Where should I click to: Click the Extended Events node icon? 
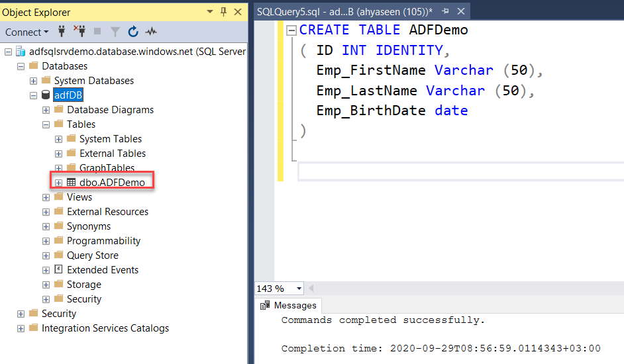point(59,270)
